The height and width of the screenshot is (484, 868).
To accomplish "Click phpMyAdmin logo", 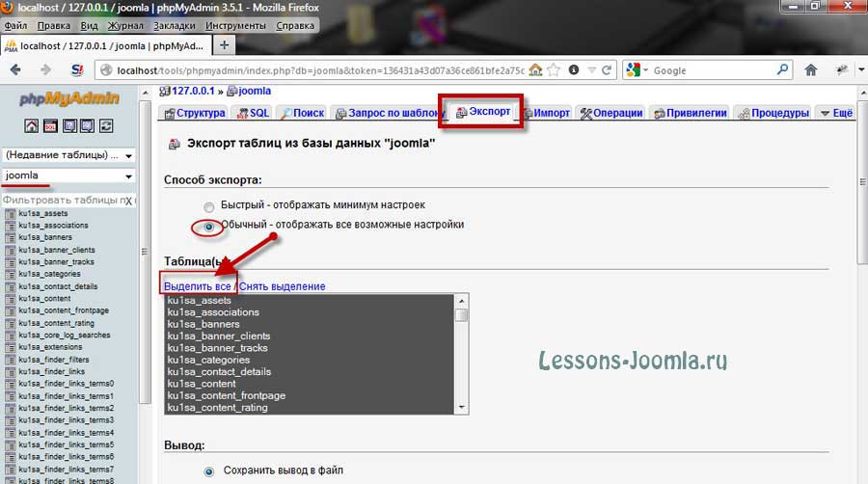I will (69, 98).
